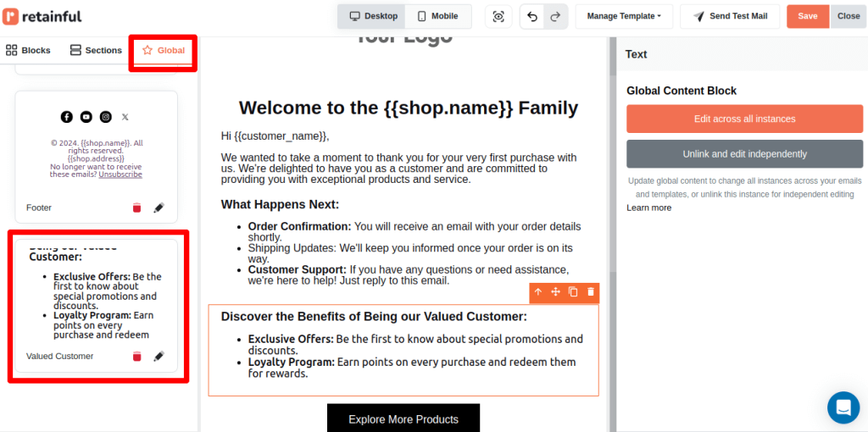
Task: Edit the Footer global block
Action: click(159, 208)
